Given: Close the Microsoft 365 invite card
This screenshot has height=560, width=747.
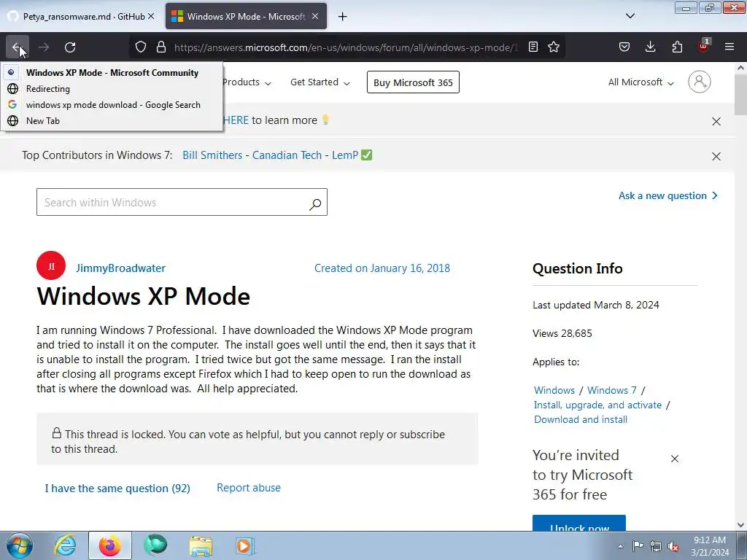Looking at the screenshot, I should 675,459.
